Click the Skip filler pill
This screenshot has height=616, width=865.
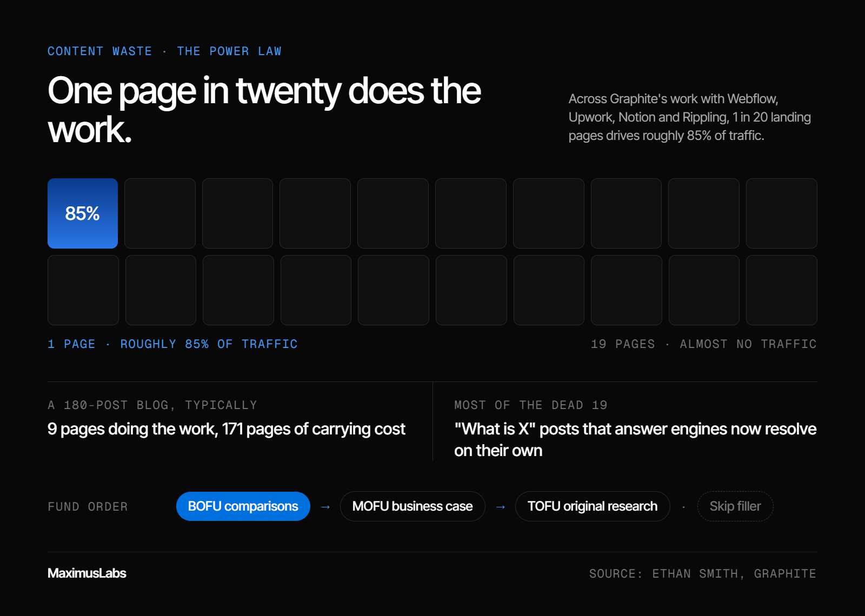[735, 506]
